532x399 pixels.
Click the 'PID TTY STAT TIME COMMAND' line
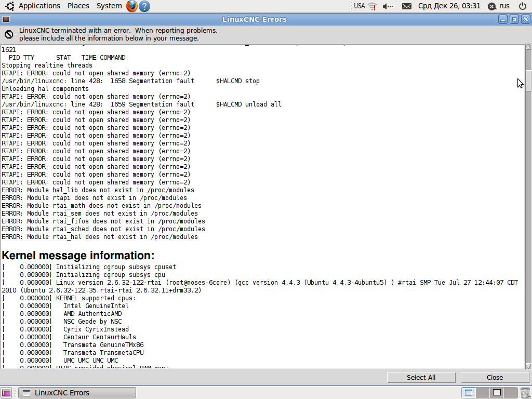point(67,57)
